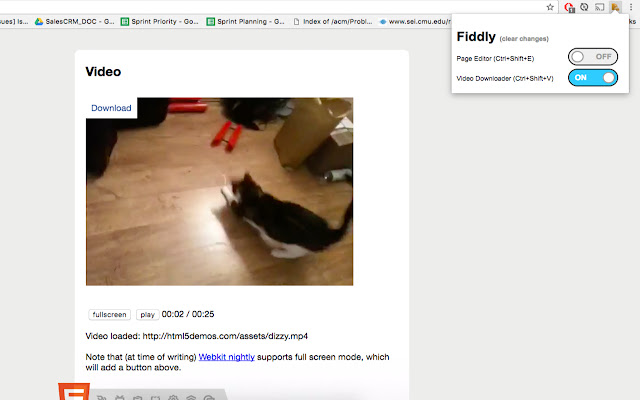Screen dimensions: 640x400
Task: Click the clear changes link in Fiddly
Action: click(x=524, y=39)
